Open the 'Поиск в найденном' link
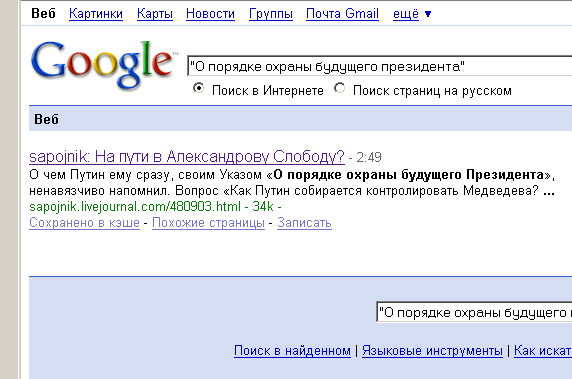The image size is (572, 379). coord(292,351)
